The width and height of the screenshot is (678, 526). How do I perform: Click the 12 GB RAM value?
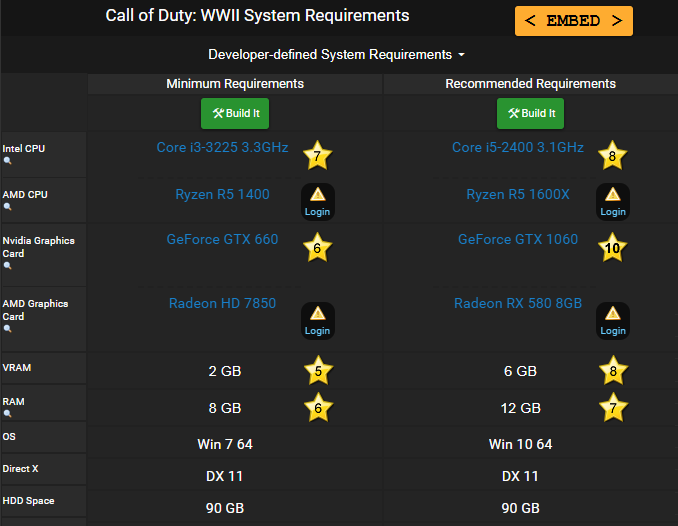coord(521,408)
